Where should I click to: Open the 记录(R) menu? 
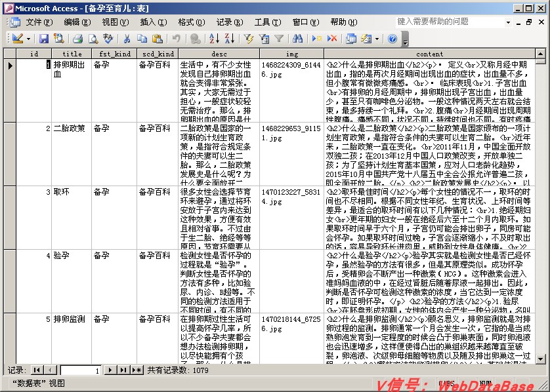point(230,22)
